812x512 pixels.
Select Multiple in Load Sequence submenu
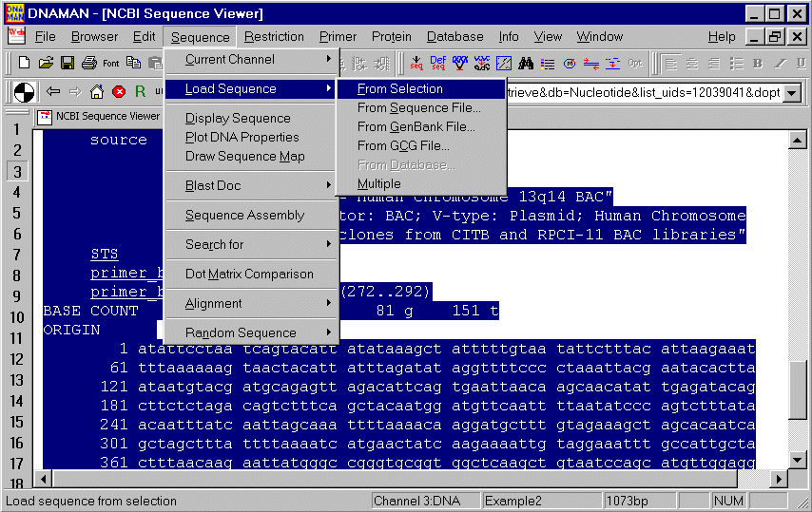[x=421, y=183]
